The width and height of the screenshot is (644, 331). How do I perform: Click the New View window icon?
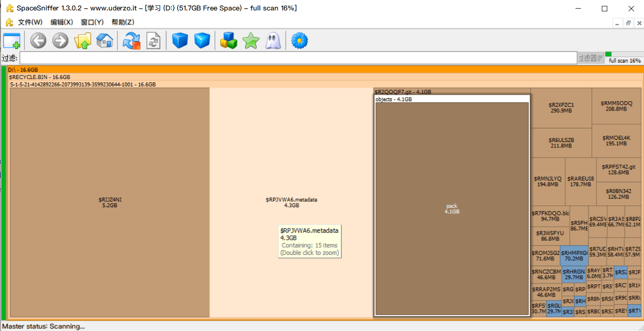point(12,41)
